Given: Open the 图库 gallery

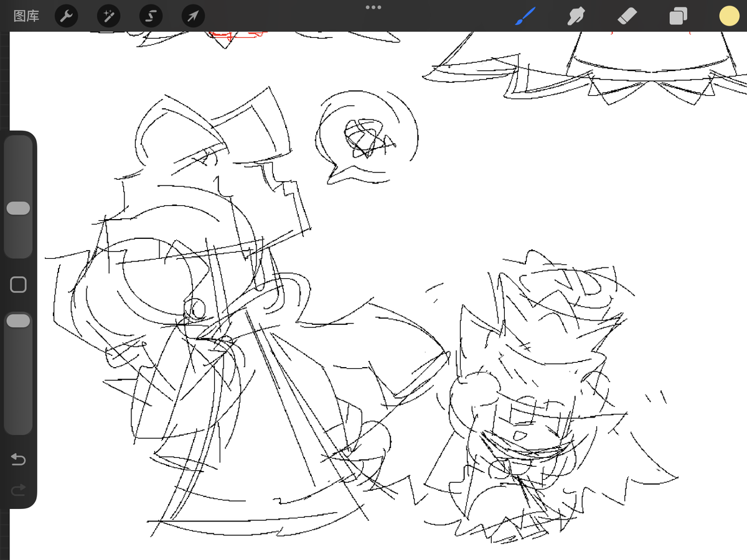Looking at the screenshot, I should click(26, 16).
